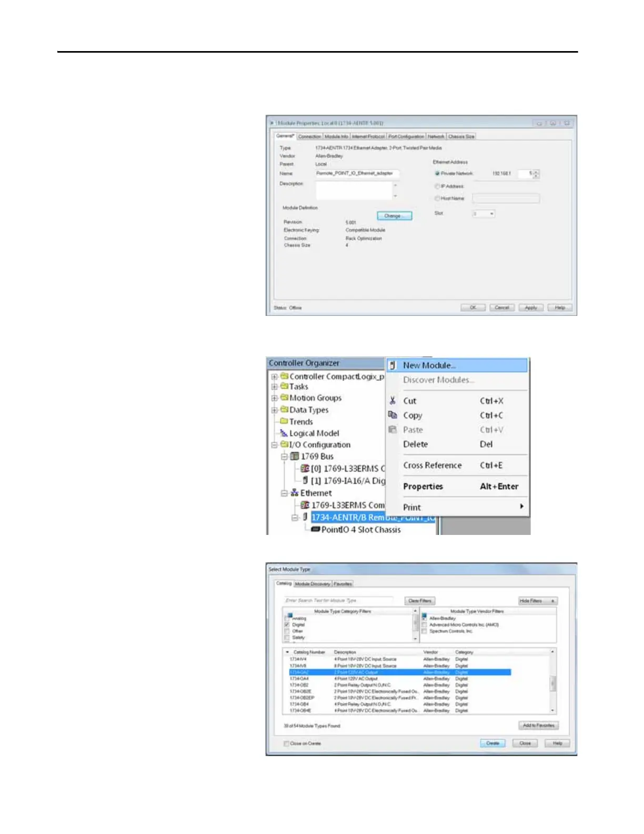This screenshot has width=644, height=834.
Task: Click the Module Properties title bar icon
Action: pos(272,123)
